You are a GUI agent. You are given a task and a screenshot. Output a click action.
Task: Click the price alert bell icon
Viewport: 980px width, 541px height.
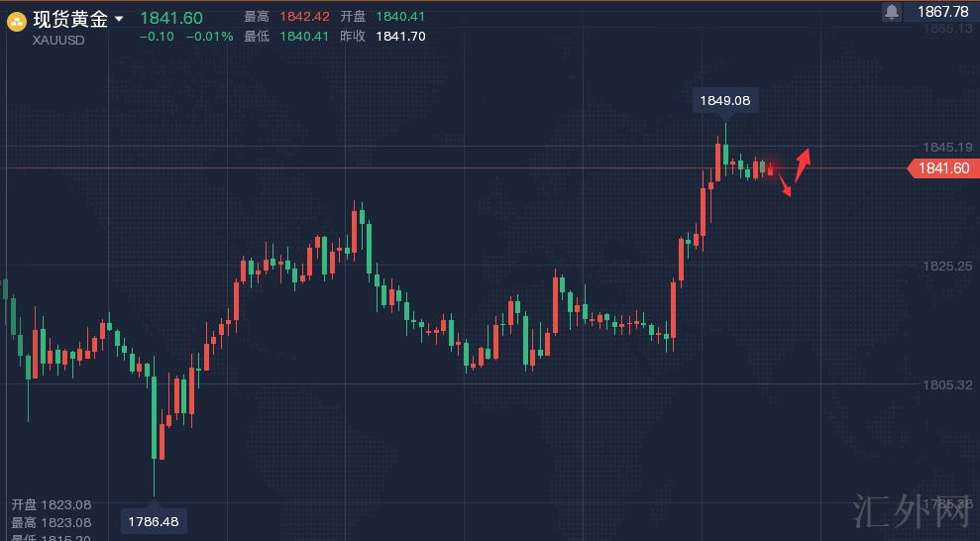point(892,12)
